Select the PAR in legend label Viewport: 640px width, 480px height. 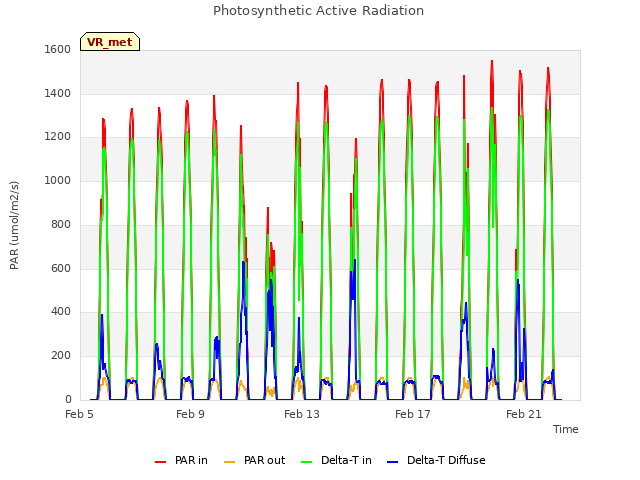pyautogui.click(x=191, y=460)
